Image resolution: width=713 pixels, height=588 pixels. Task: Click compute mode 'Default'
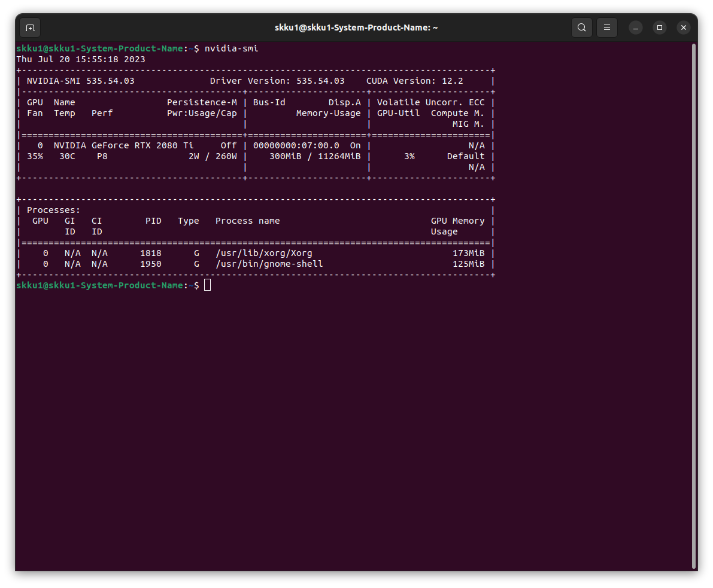tap(466, 156)
